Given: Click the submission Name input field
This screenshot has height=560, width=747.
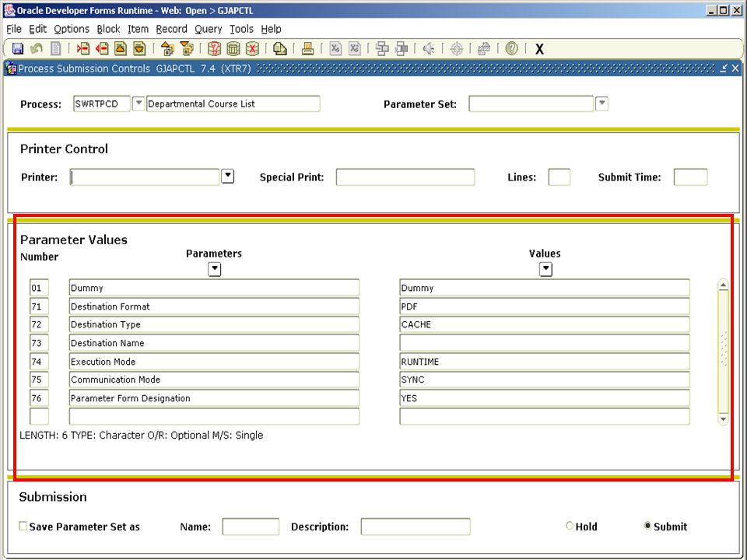Looking at the screenshot, I should 251,527.
